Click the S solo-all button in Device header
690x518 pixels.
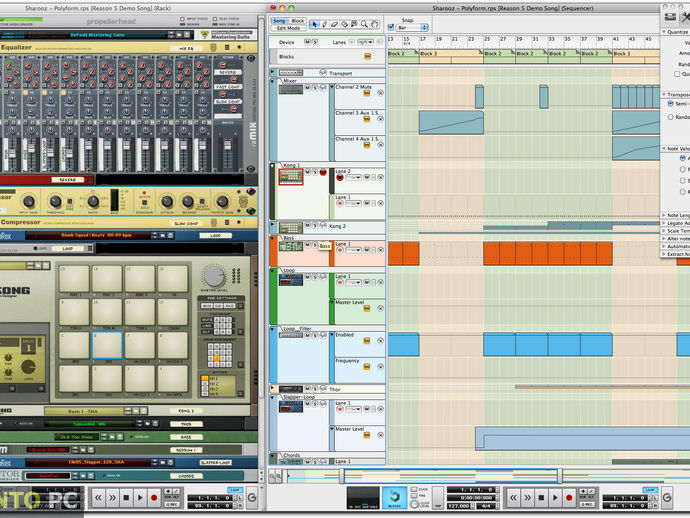point(314,42)
